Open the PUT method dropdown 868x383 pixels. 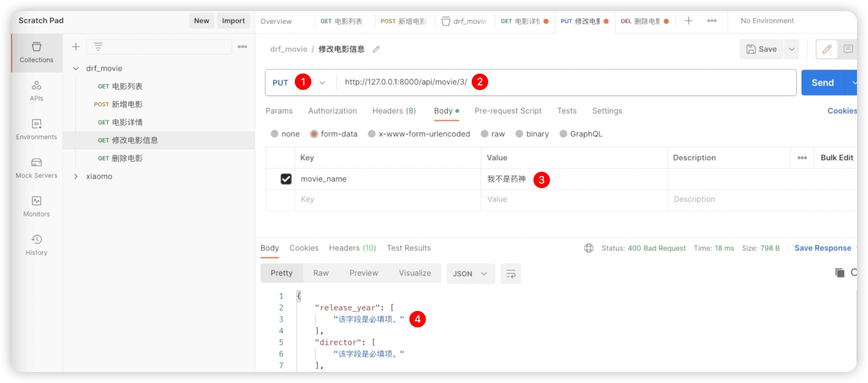[x=322, y=83]
